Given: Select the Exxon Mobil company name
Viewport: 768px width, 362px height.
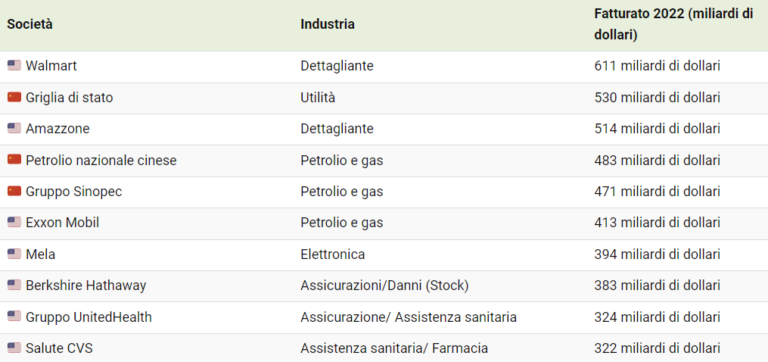Looking at the screenshot, I should (62, 222).
